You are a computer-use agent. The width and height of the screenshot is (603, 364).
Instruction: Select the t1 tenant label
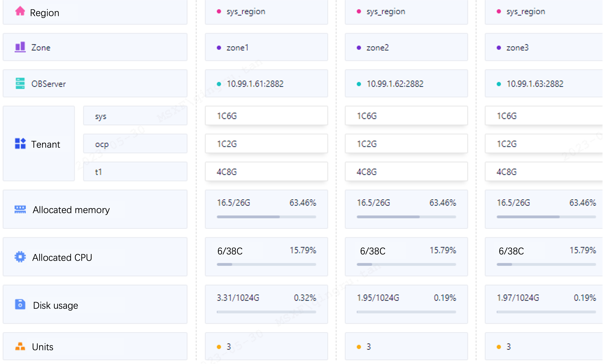[98, 172]
